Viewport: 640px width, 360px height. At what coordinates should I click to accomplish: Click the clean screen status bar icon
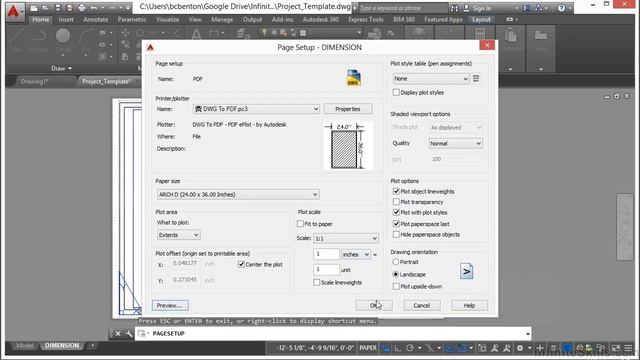coord(616,348)
